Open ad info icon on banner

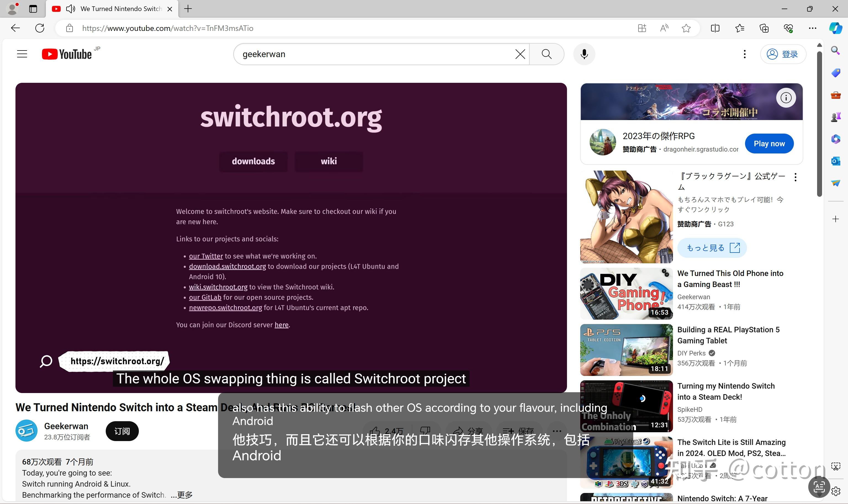point(786,98)
